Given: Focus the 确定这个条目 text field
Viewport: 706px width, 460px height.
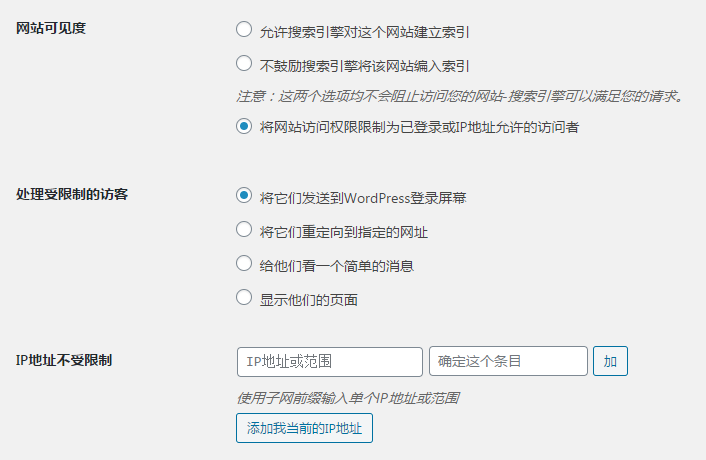Looking at the screenshot, I should point(508,361).
